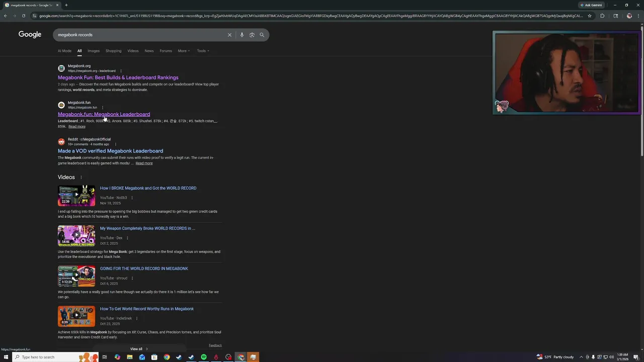Expand the More search filters dropdown
This screenshot has height=362, width=644.
click(x=184, y=51)
